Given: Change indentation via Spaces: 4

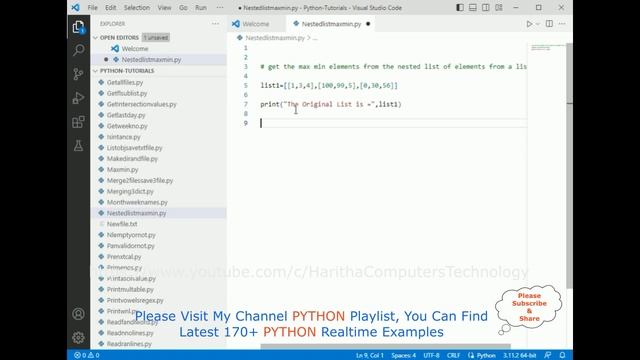Looking at the screenshot, I should click(403, 355).
